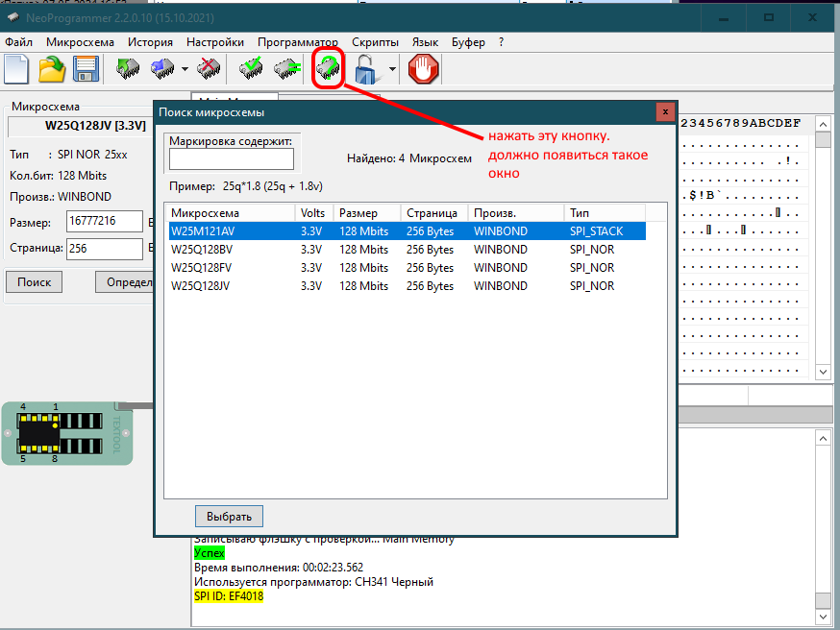Sort by the Размер column header
This screenshot has width=840, height=630.
[367, 213]
